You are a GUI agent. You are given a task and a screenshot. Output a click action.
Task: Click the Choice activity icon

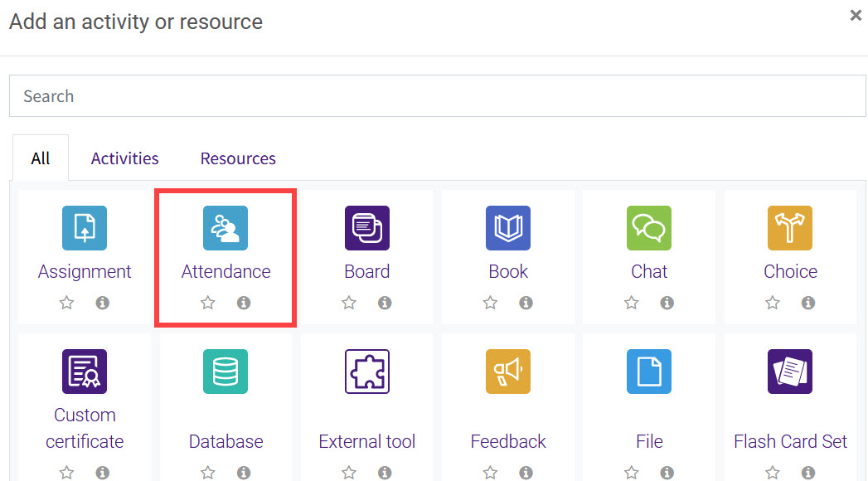(790, 228)
